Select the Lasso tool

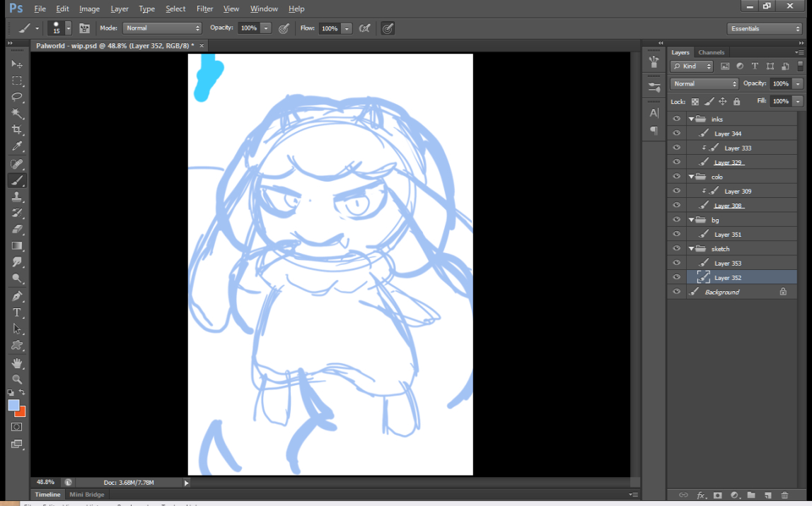tap(17, 97)
